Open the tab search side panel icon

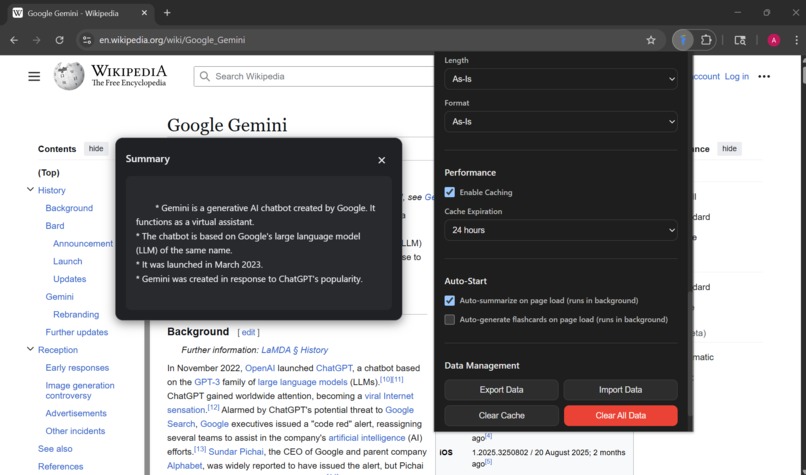click(740, 40)
